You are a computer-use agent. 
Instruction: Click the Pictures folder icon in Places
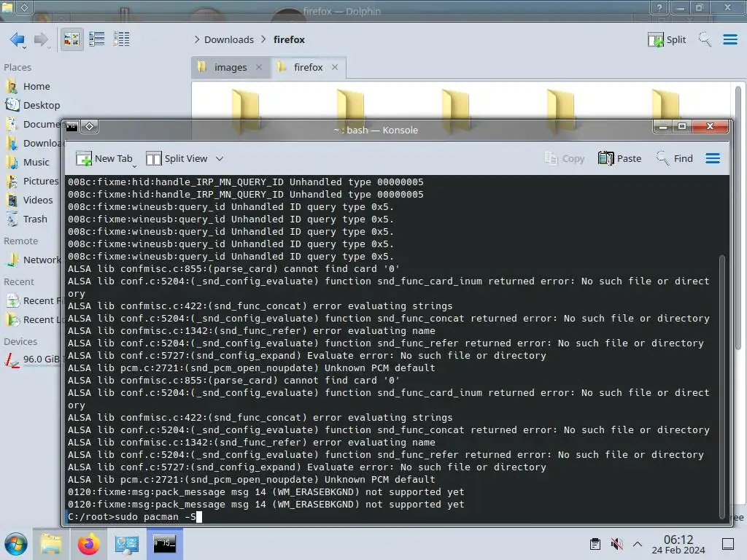tap(12, 182)
